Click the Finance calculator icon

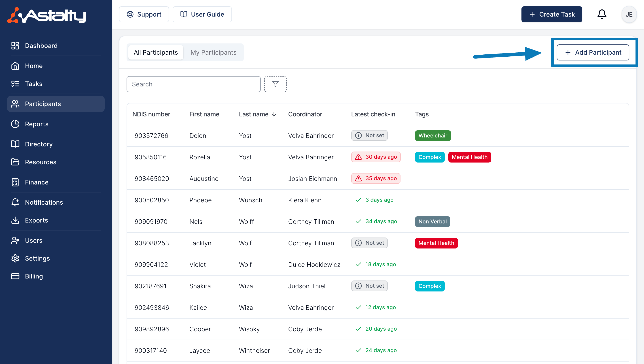[x=15, y=182]
